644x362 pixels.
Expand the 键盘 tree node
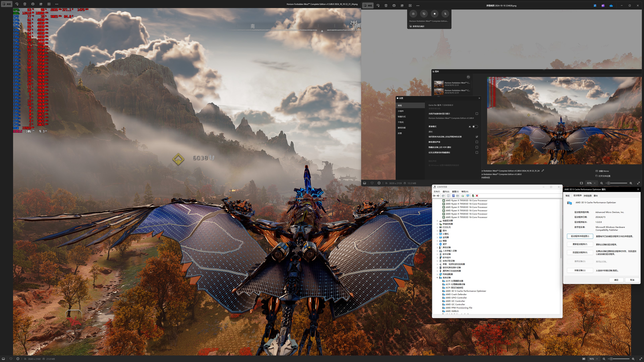coord(437,241)
